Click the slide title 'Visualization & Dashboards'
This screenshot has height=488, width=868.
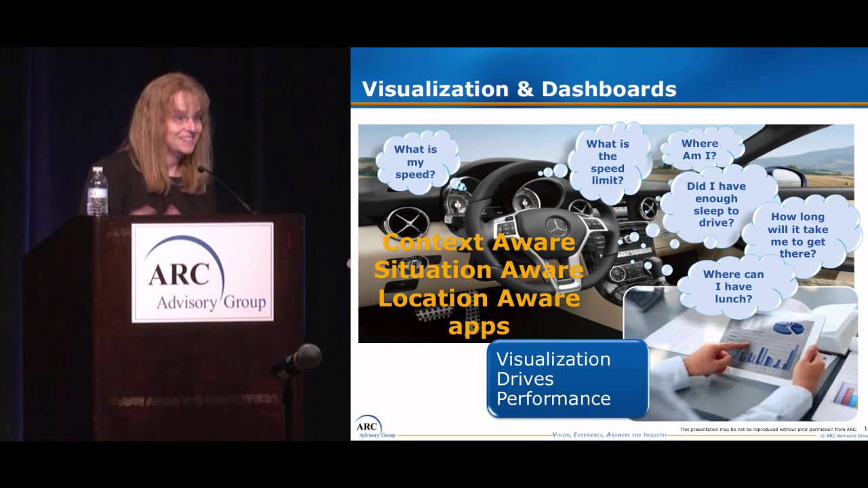coord(519,89)
